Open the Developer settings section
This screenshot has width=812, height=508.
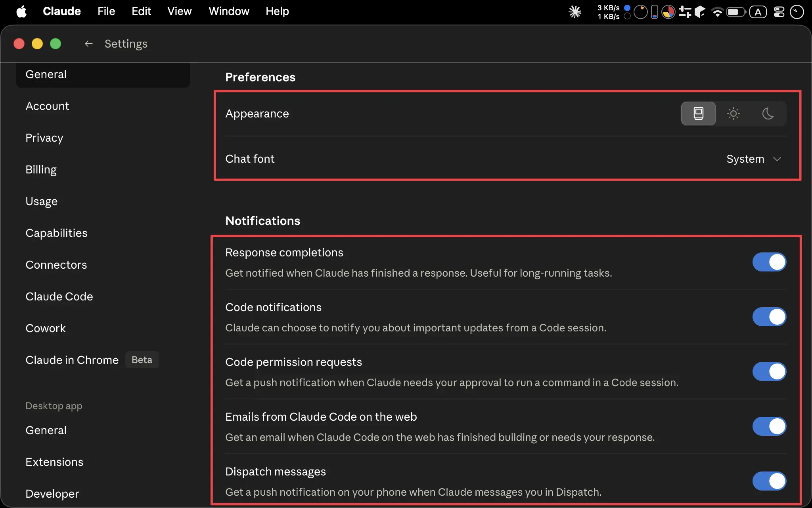(x=103, y=494)
